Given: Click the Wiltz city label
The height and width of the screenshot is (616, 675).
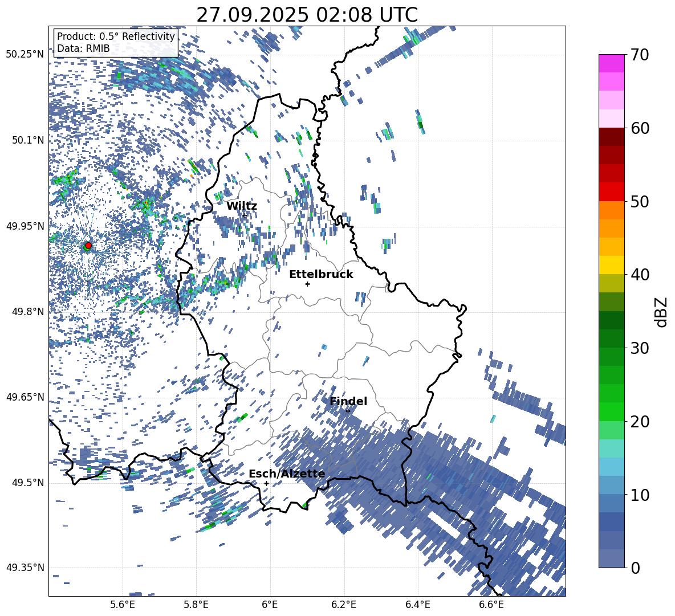Looking at the screenshot, I should click(242, 206).
